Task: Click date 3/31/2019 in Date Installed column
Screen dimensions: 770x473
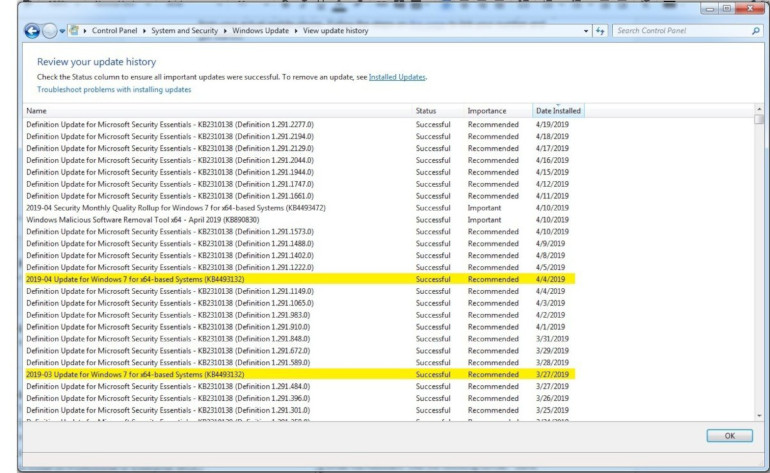Action: click(552, 339)
